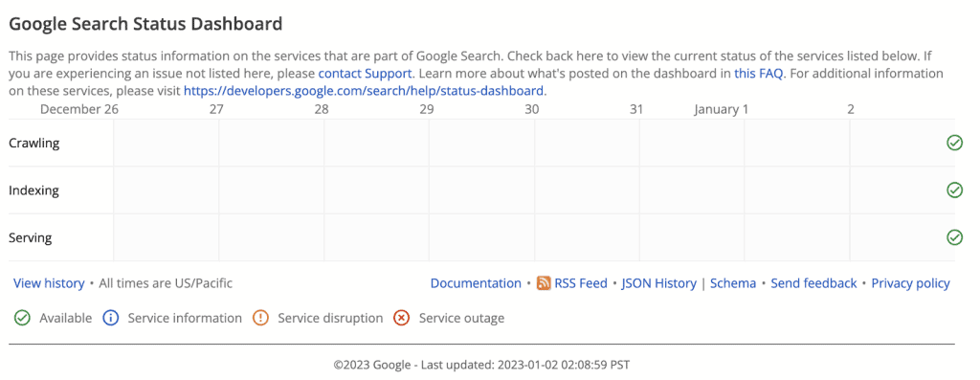Screen dimensions: 980x380
Task: Open the Documentation link
Action: coord(476,283)
